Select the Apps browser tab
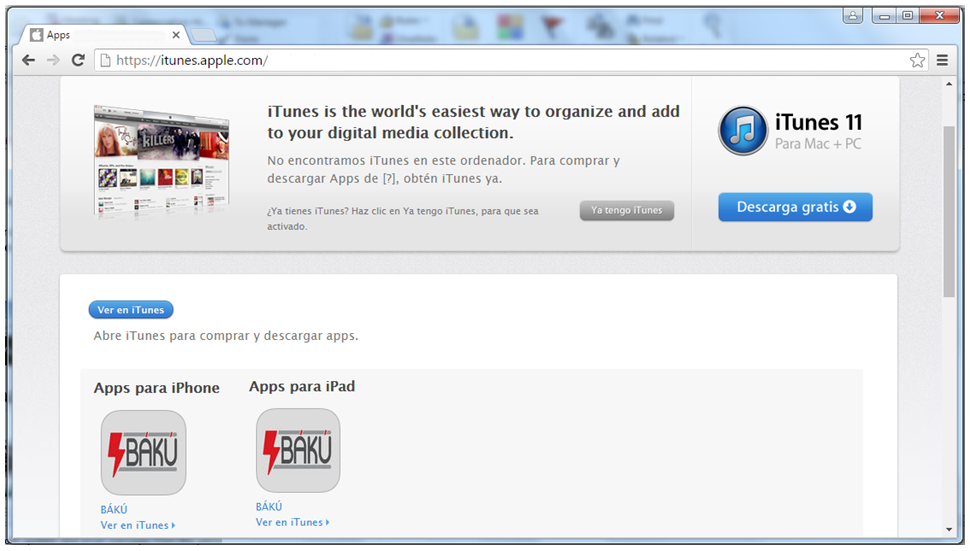This screenshot has height=551, width=970. click(105, 35)
